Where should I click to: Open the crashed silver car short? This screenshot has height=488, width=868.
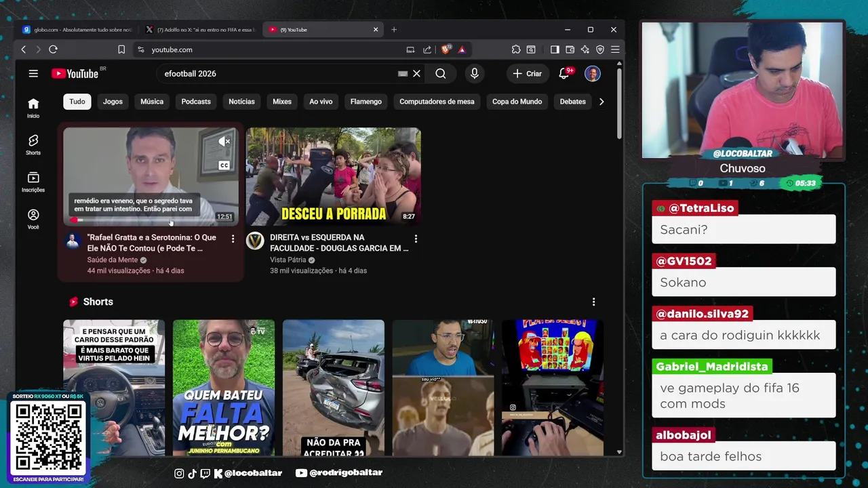(x=334, y=388)
